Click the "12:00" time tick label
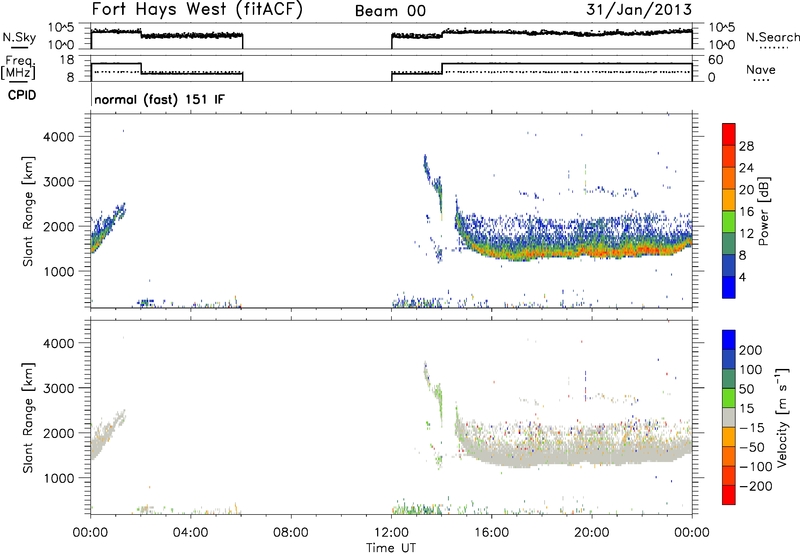Screen dimensions: 800x554 point(391,533)
